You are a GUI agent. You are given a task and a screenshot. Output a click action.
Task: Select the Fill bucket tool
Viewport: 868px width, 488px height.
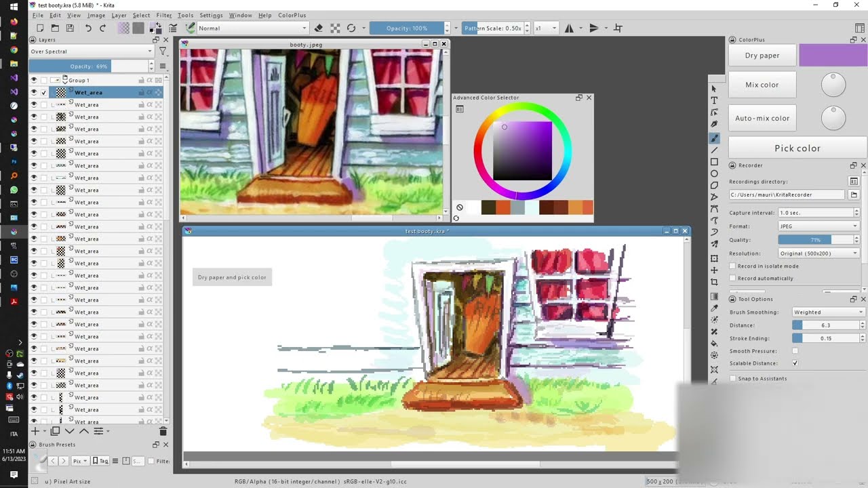click(714, 344)
